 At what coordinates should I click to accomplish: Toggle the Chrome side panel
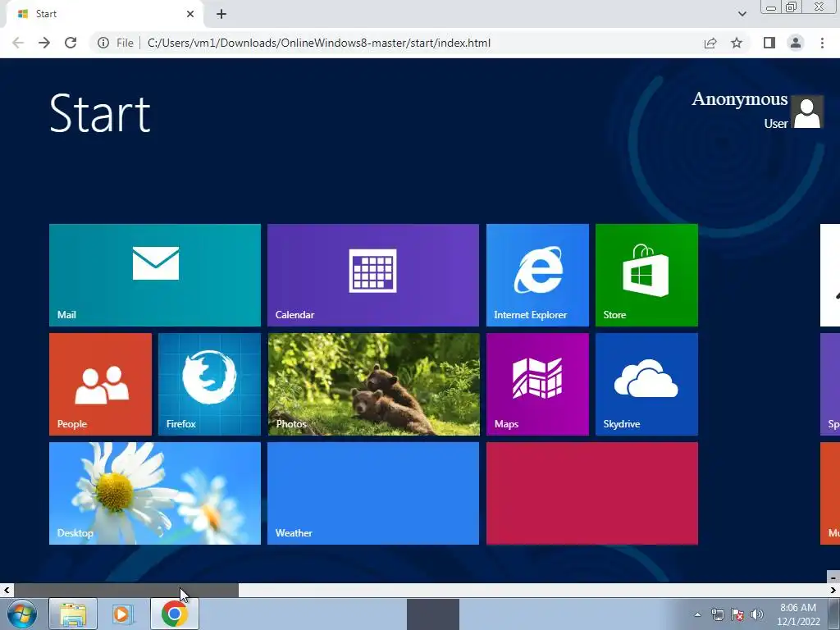coord(769,43)
